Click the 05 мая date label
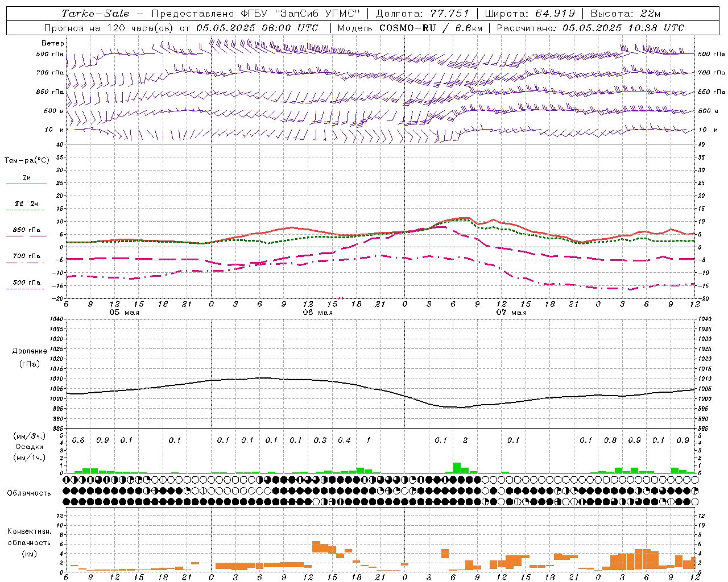Viewport: 728px width, 582px height. (125, 313)
